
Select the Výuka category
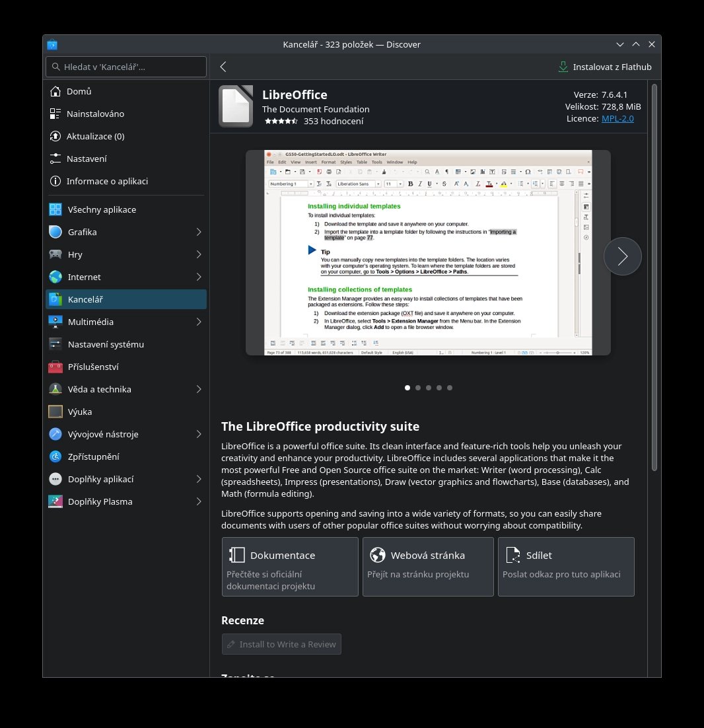coord(126,412)
